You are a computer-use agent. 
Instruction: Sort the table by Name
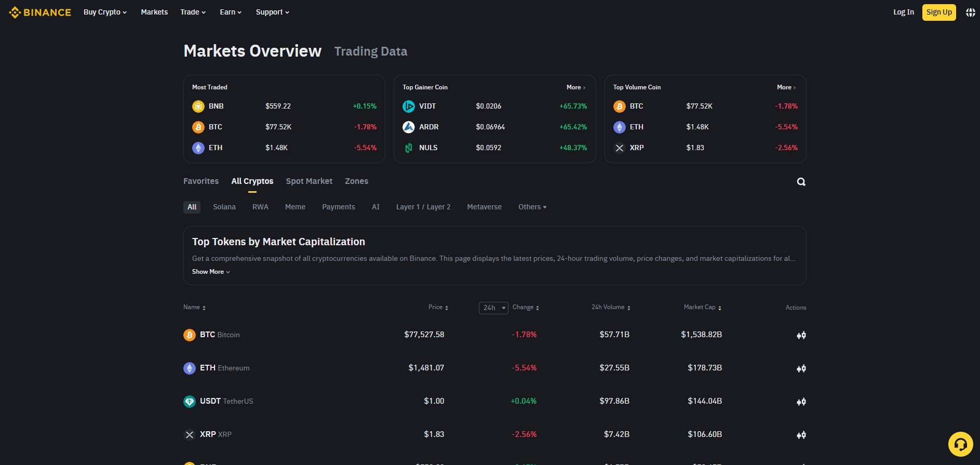[x=195, y=308]
